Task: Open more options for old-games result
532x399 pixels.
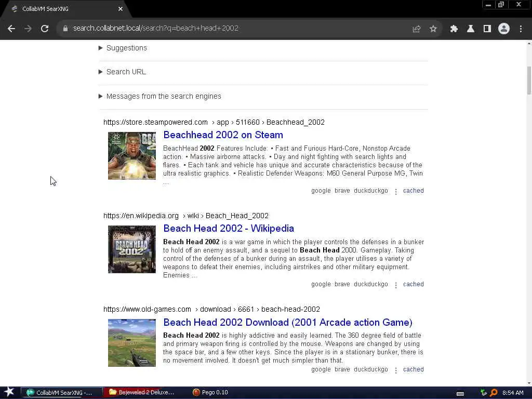Action: [395, 370]
